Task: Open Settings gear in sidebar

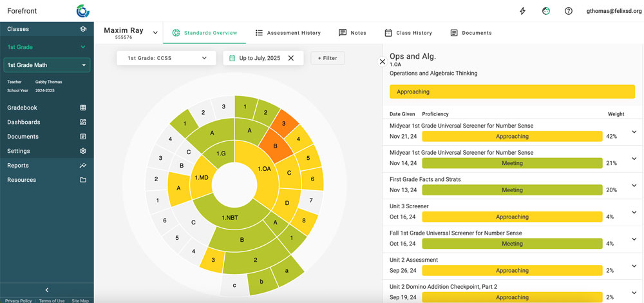Action: coord(83,151)
